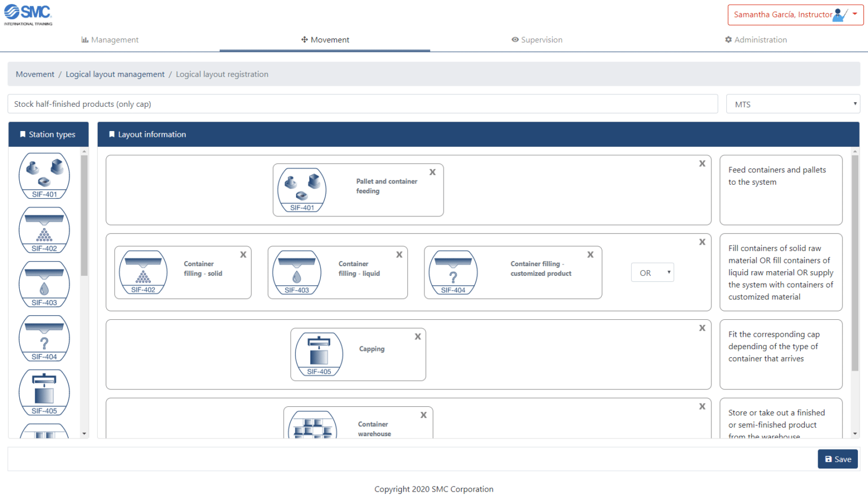This screenshot has width=868, height=504.
Task: Open the OR logic operator dropdown
Action: [x=652, y=272]
